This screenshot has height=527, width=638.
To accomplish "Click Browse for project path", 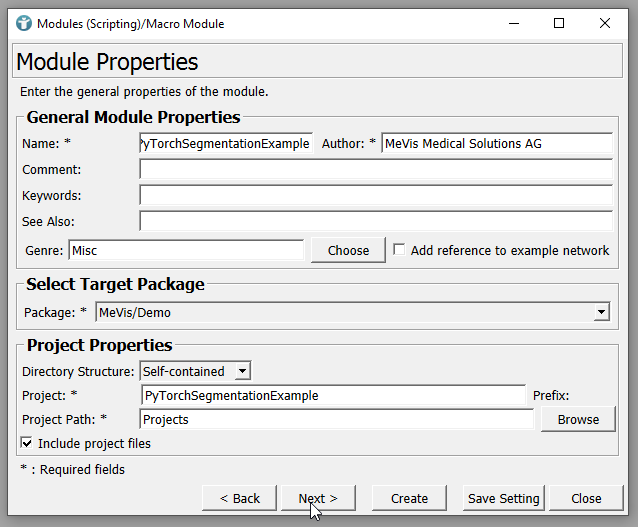I will click(x=578, y=419).
